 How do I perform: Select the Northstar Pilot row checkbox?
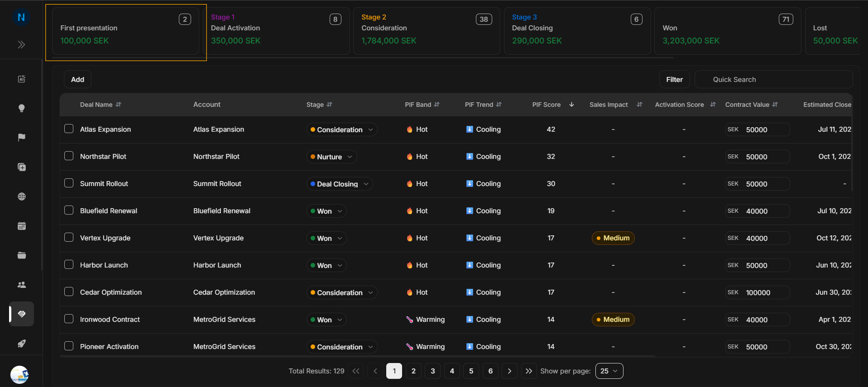[69, 156]
